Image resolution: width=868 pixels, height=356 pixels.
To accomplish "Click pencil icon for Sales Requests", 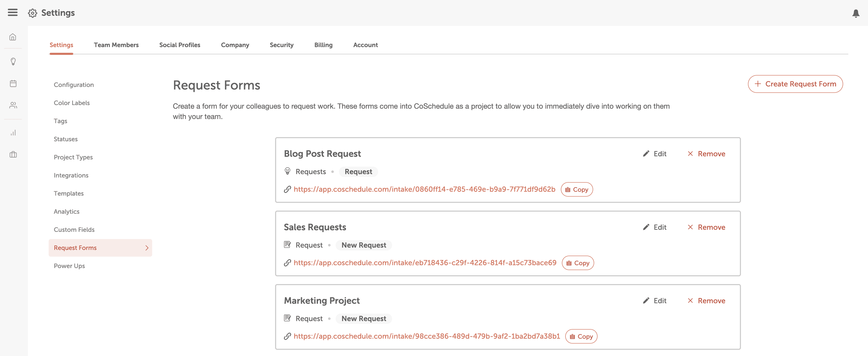I will click(646, 227).
